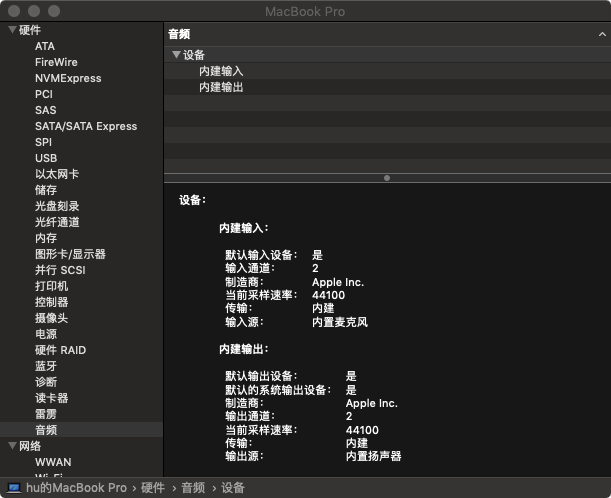Choose SAS in the sidebar
611x498 pixels.
(x=46, y=110)
